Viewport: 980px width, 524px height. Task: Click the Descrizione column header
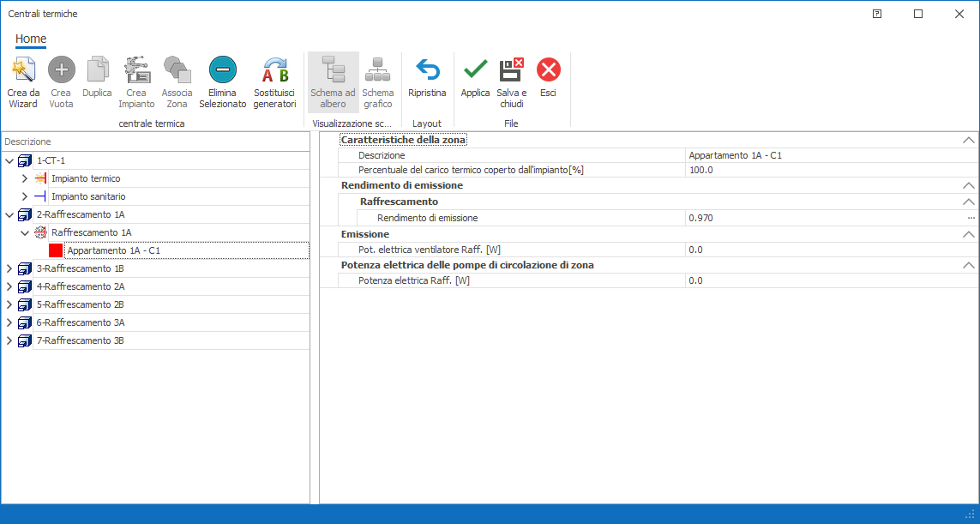28,142
